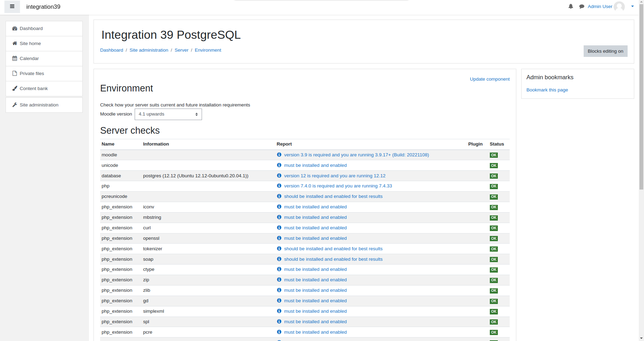Open Calendar in side navigation
This screenshot has height=341, width=644.
44,59
